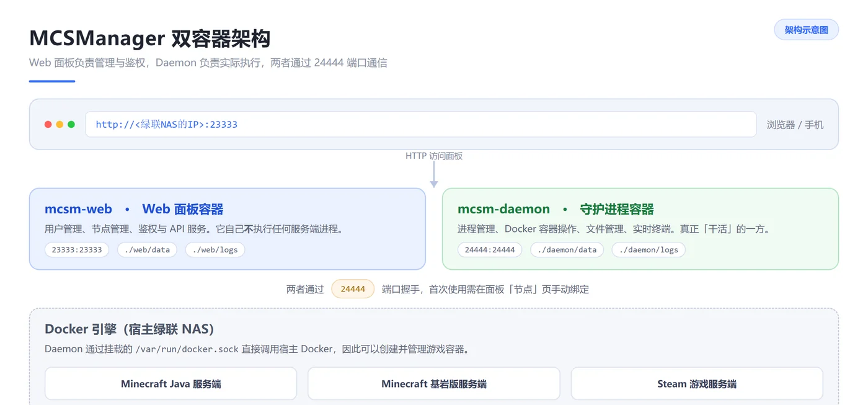Click the green dot in browser mockup

point(71,125)
